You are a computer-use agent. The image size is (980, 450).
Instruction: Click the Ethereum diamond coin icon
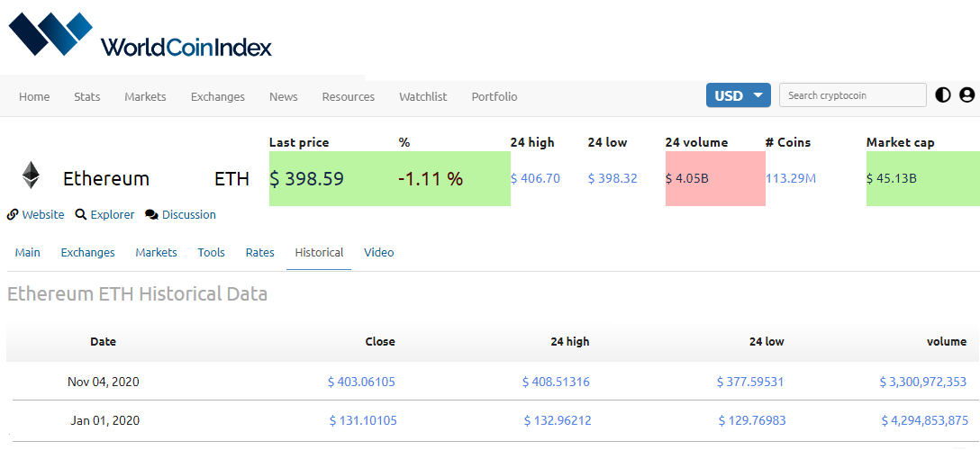(x=30, y=175)
